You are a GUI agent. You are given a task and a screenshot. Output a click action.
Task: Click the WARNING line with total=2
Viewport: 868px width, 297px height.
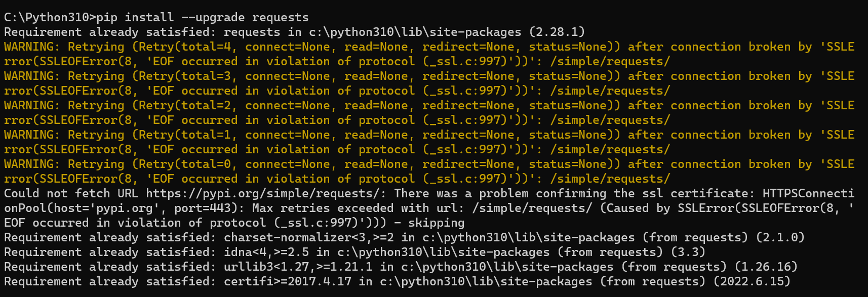pyautogui.click(x=429, y=113)
